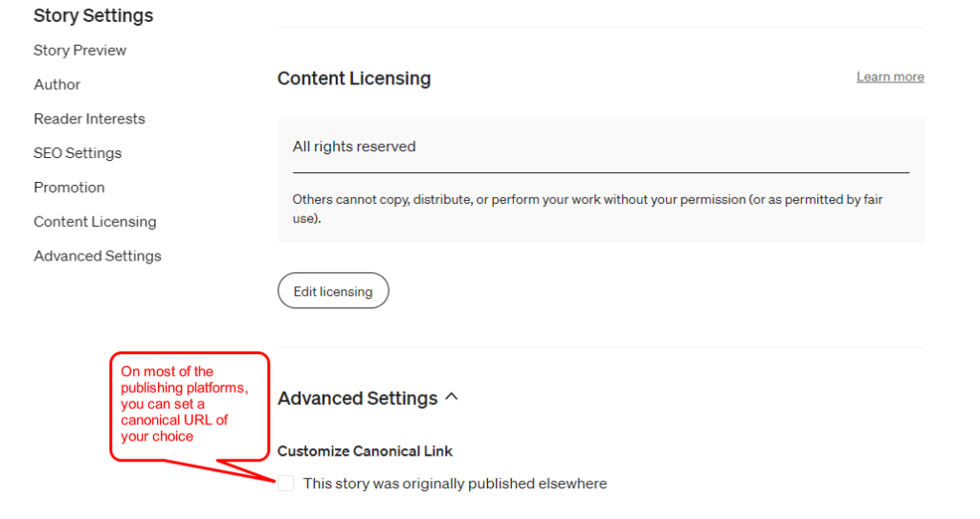Click the Learn more link
Image resolution: width=980 pixels, height=519 pixels.
(x=890, y=77)
